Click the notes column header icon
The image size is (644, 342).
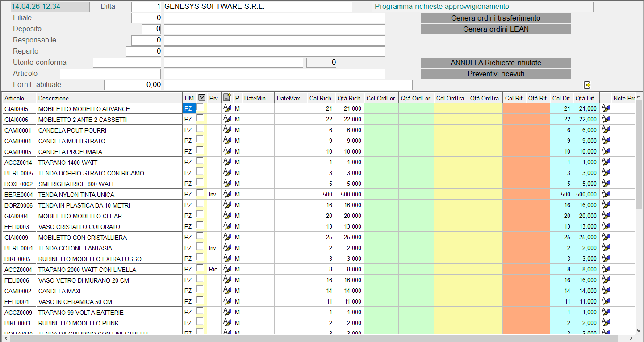227,98
